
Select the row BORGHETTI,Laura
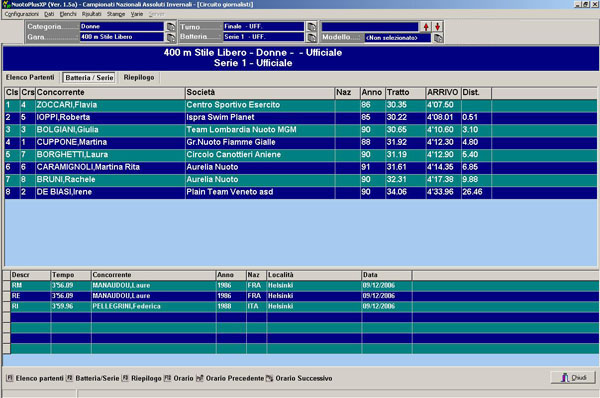pos(301,155)
